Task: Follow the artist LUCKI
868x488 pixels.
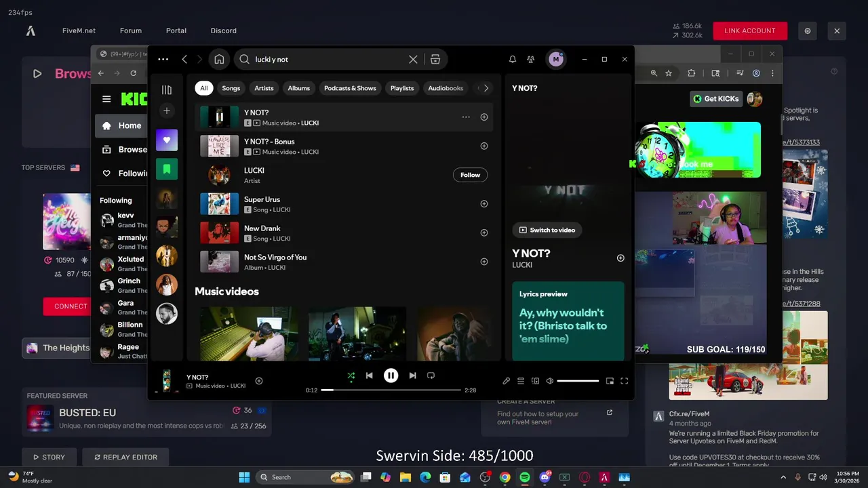Action: (x=470, y=175)
